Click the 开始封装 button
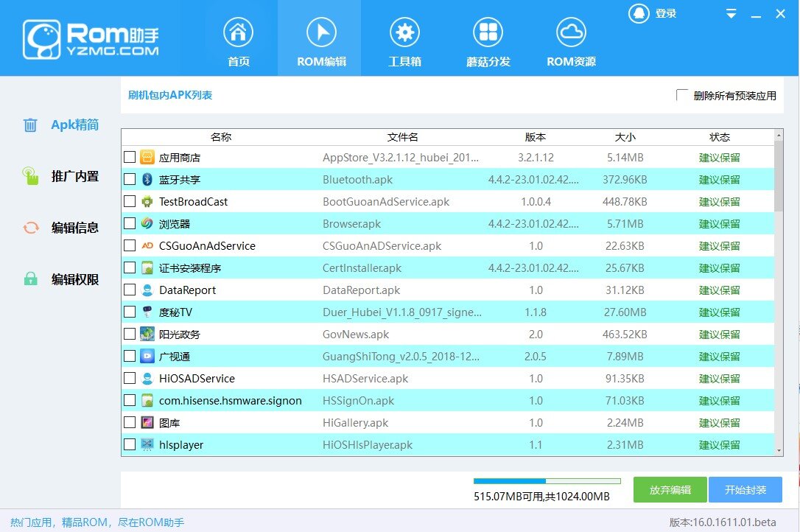 tap(745, 489)
